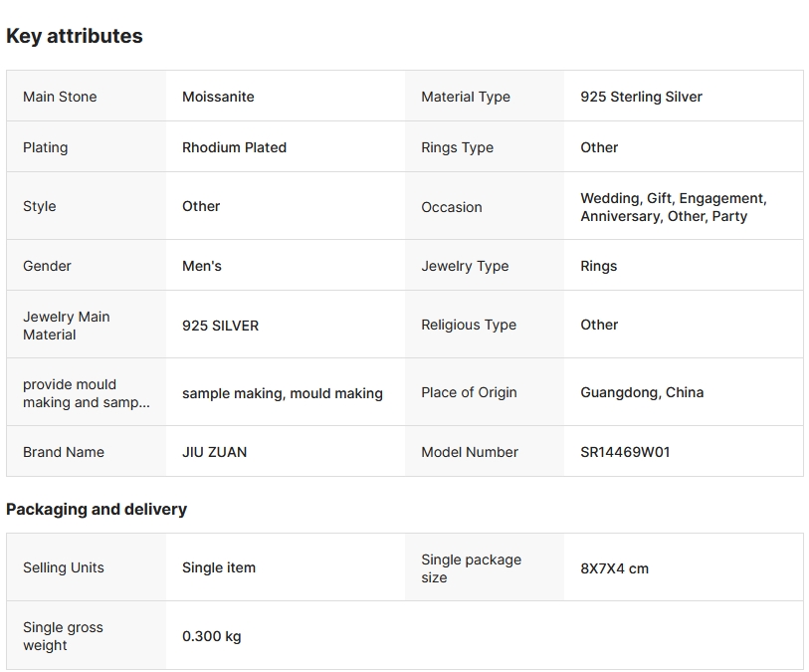Select the 0.300 kg gross weight value
The height and width of the screenshot is (672, 809).
211,636
